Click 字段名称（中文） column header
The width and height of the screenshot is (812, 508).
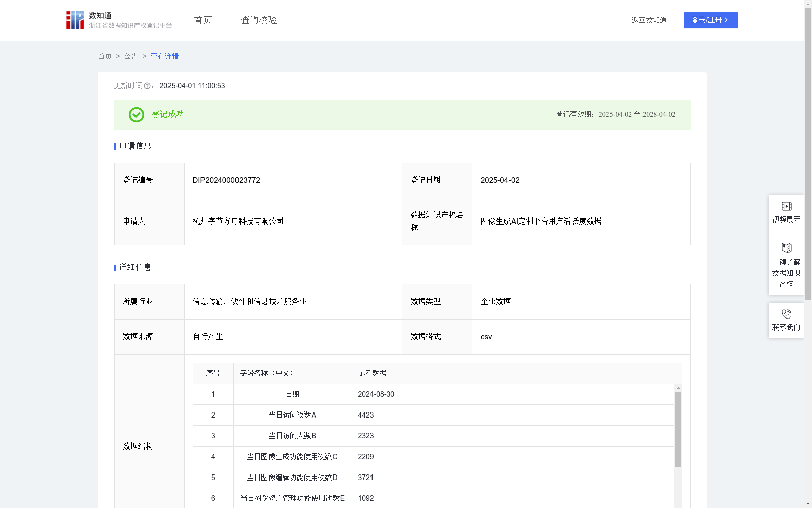tap(292, 373)
